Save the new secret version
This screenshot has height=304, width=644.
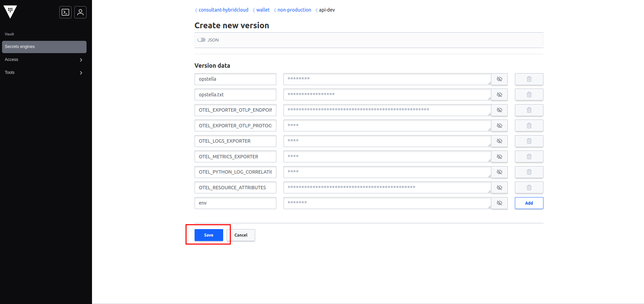pyautogui.click(x=209, y=235)
